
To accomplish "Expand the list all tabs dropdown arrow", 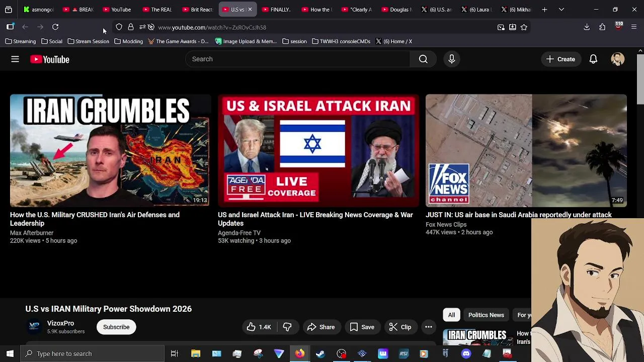I will [561, 10].
